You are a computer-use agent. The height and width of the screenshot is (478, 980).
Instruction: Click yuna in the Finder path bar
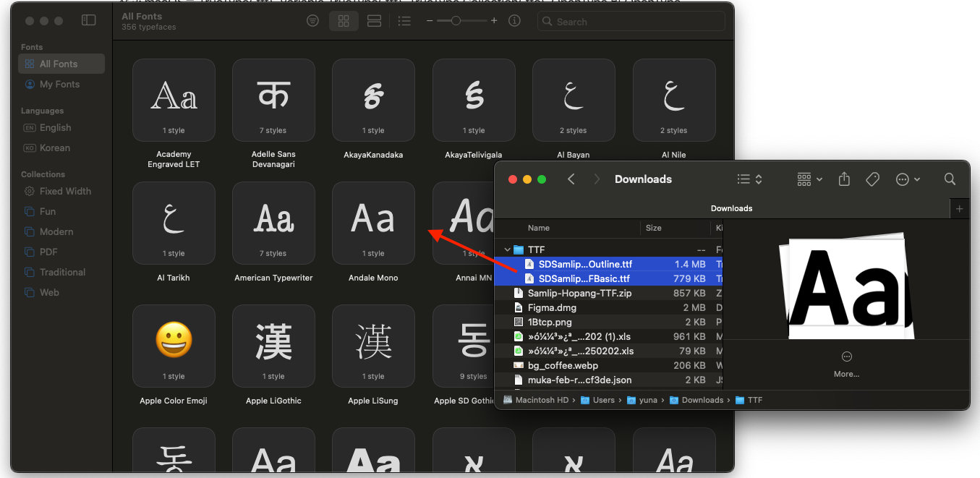pyautogui.click(x=642, y=400)
